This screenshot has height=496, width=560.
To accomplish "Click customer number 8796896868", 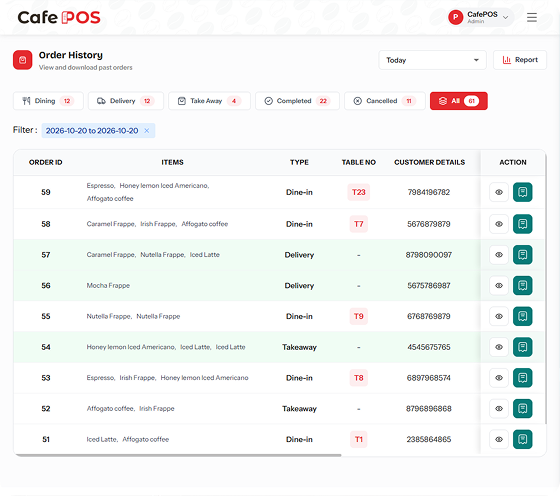I will pyautogui.click(x=429, y=408).
